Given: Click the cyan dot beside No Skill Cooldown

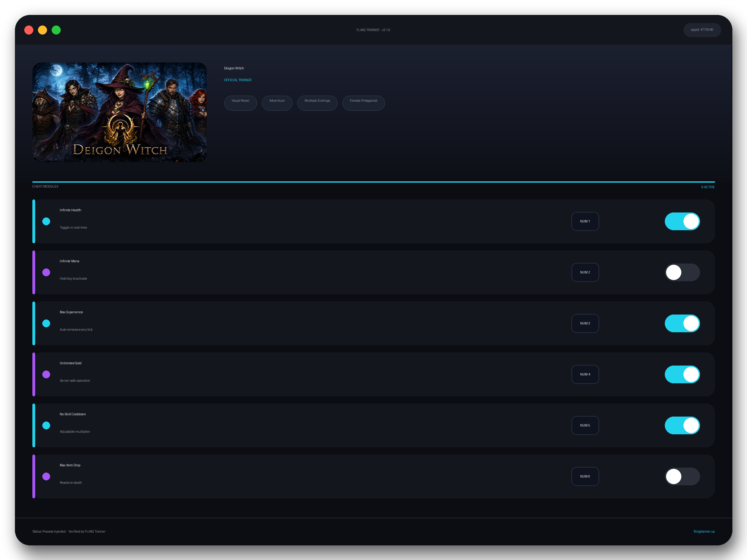Looking at the screenshot, I should click(x=46, y=425).
